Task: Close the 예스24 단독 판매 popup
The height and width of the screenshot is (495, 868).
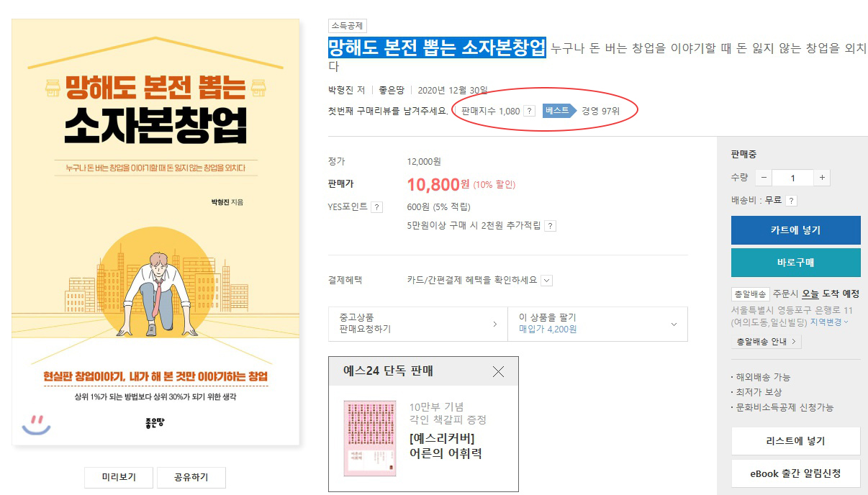Action: (498, 372)
